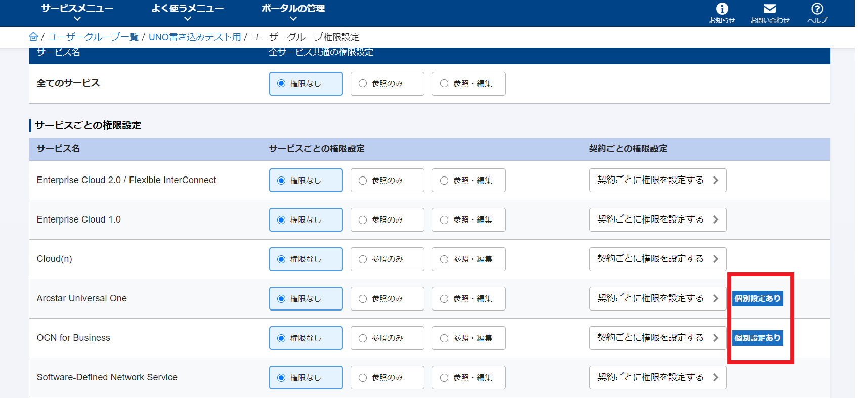The height and width of the screenshot is (398, 868).
Task: Open UNO書き込みテスト用 breadcrumb link
Action: 195,37
